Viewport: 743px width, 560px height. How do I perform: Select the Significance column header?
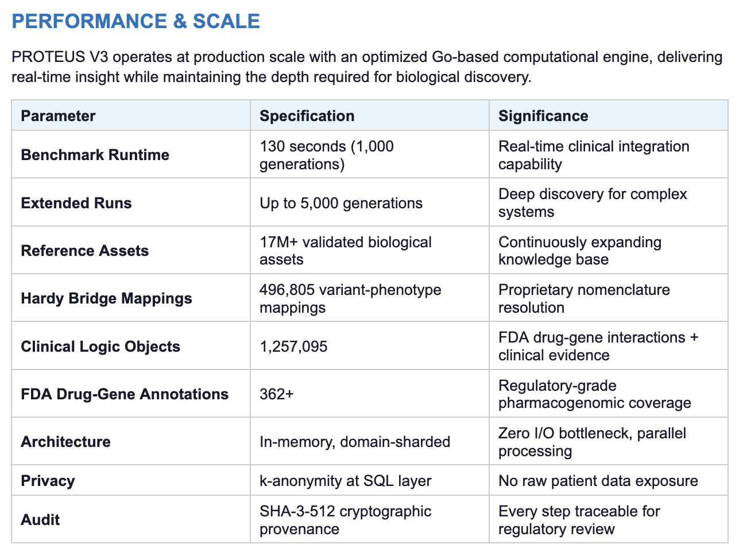(x=543, y=116)
